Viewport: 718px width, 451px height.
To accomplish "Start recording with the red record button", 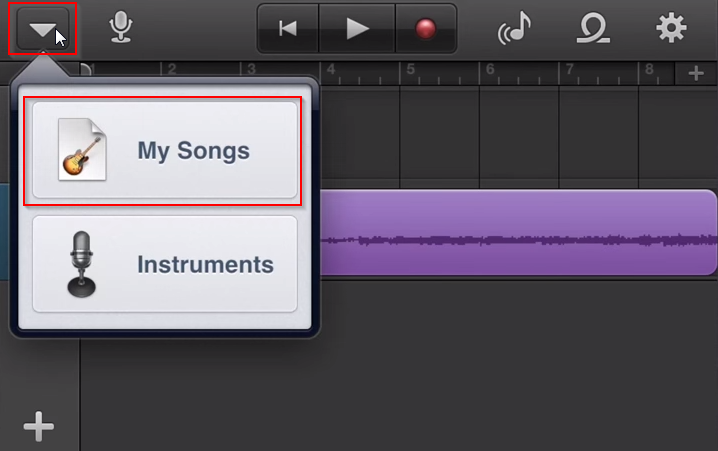I will (425, 28).
